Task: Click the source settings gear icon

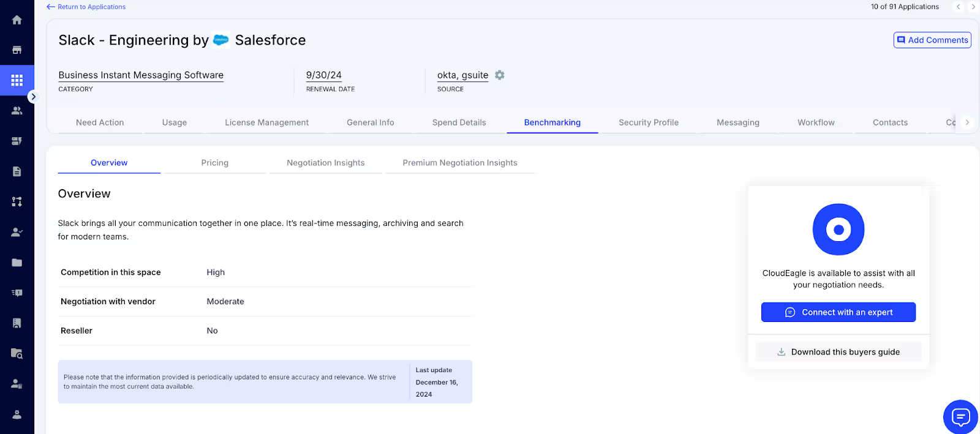Action: (x=500, y=75)
